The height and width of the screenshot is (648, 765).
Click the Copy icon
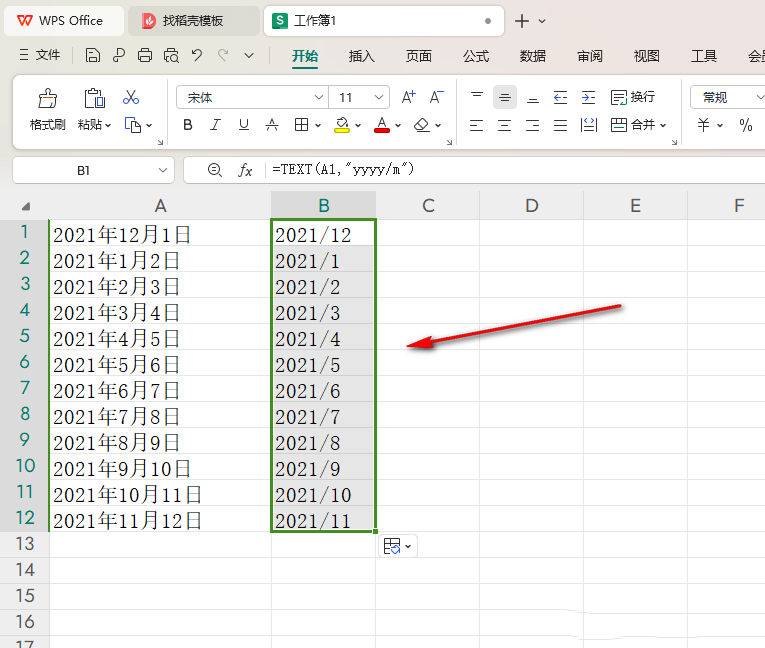point(133,125)
